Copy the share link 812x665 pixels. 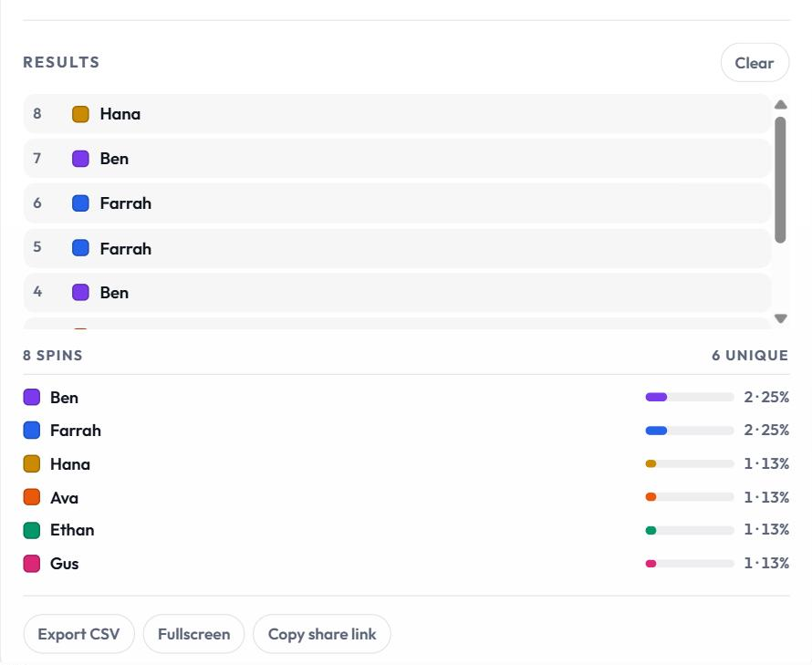coord(321,634)
